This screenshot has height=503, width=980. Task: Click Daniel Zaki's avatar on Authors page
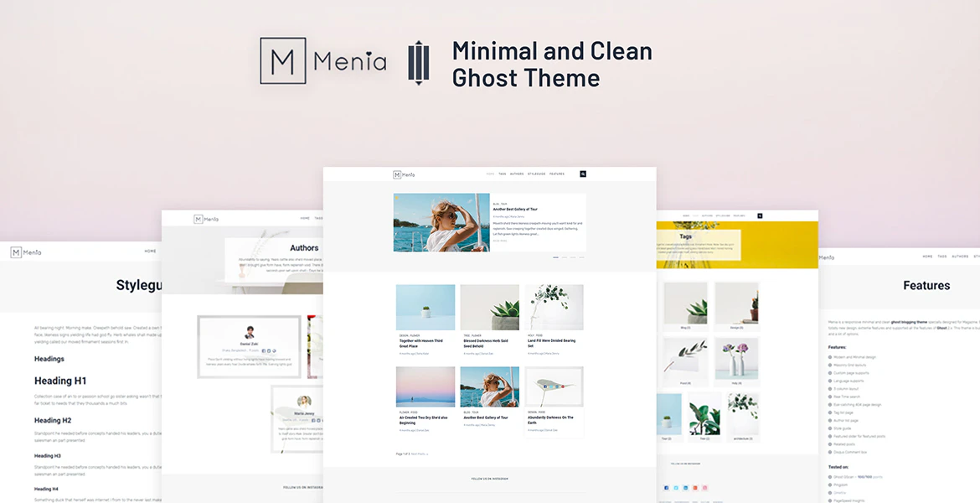click(250, 332)
